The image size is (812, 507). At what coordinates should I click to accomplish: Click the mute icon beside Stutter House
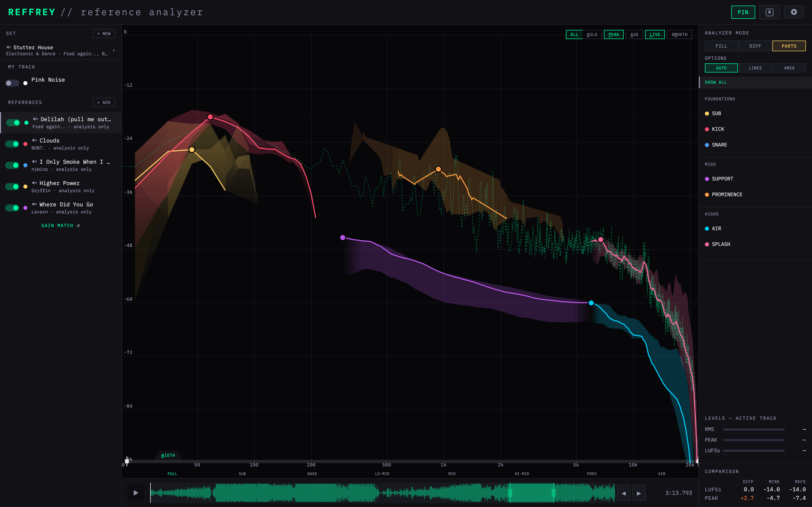(9, 47)
